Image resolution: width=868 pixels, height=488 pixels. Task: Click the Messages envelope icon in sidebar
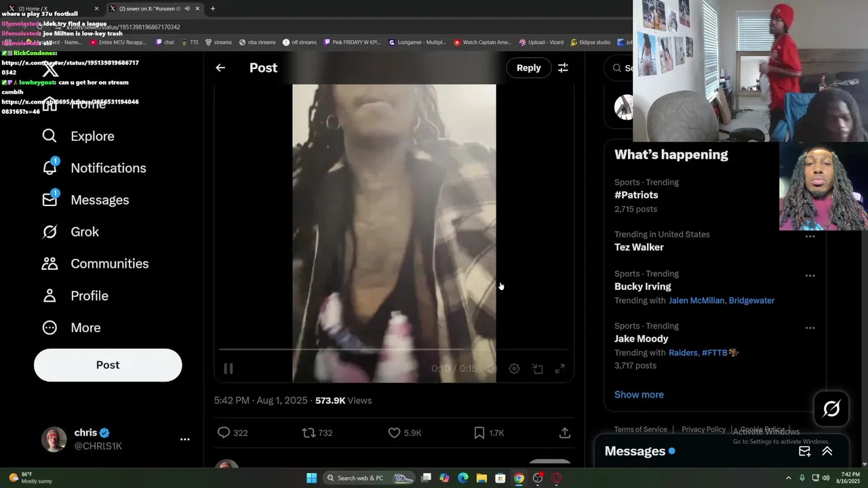click(x=50, y=200)
